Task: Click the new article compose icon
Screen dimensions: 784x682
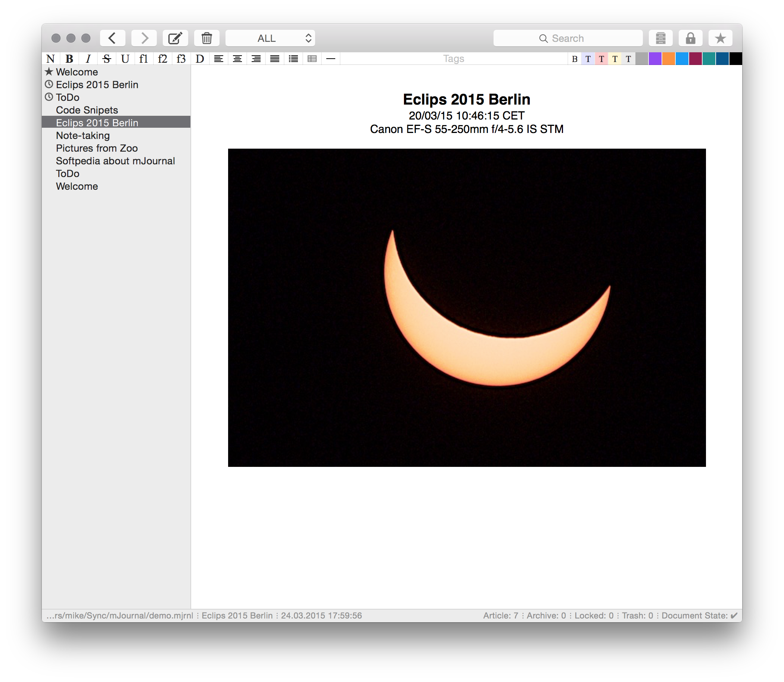Action: tap(175, 38)
